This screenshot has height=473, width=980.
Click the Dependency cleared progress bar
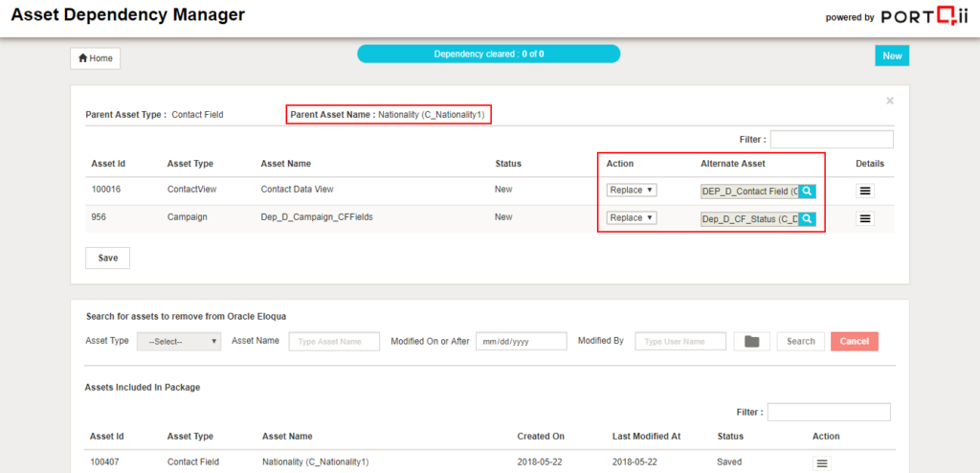tap(489, 54)
